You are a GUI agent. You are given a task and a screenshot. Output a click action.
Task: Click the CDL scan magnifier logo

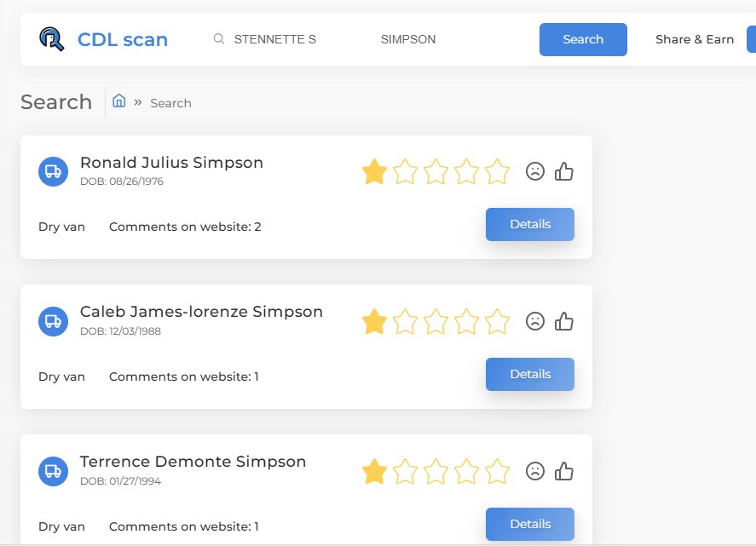[52, 39]
